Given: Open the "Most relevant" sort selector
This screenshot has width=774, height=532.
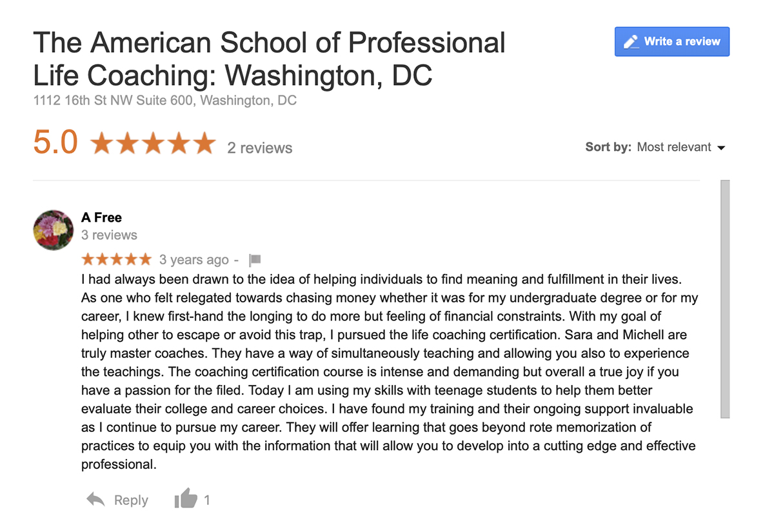Looking at the screenshot, I should pyautogui.click(x=674, y=147).
